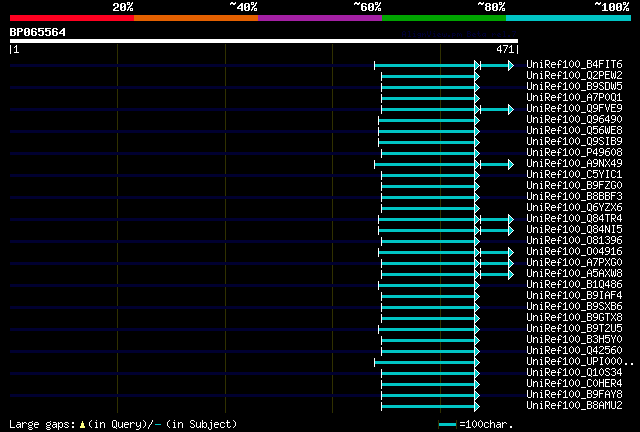Select the UniRef100_C5YIC1 label

click(x=574, y=175)
